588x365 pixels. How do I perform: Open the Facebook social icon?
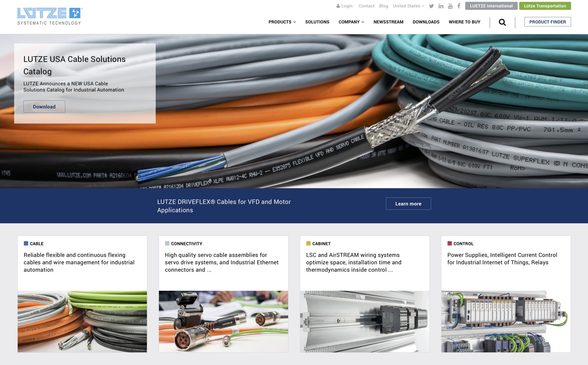pyautogui.click(x=459, y=6)
